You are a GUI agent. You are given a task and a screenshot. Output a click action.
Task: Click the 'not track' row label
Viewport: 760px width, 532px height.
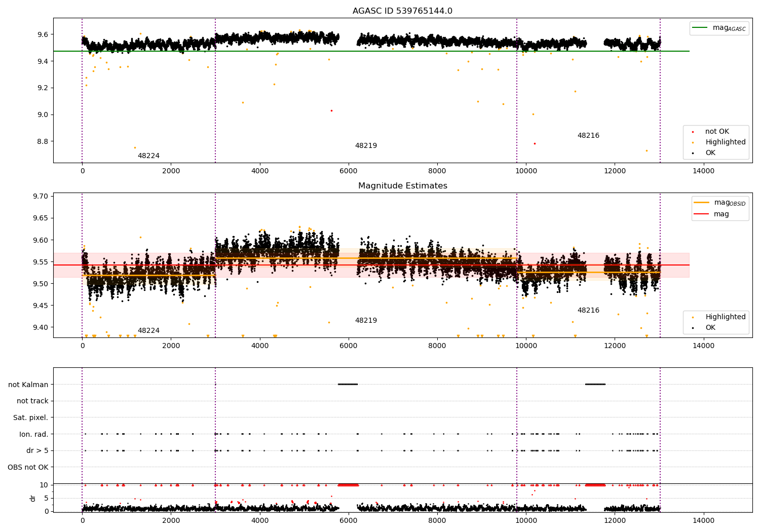point(32,401)
